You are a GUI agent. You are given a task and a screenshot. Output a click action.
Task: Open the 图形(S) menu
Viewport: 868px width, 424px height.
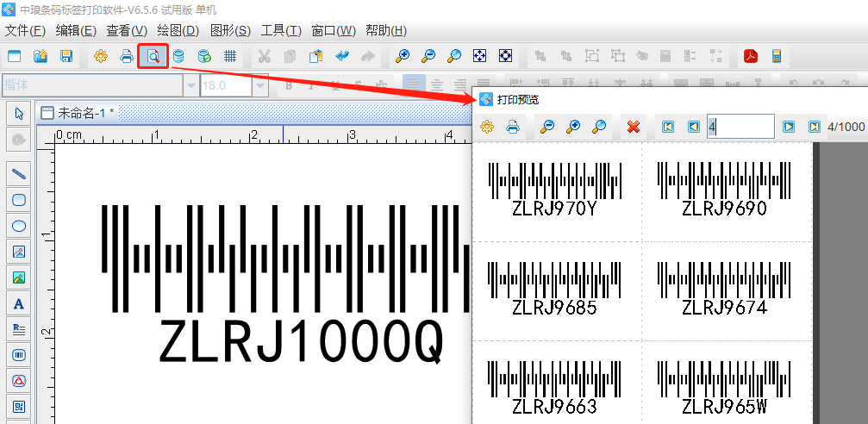(231, 31)
